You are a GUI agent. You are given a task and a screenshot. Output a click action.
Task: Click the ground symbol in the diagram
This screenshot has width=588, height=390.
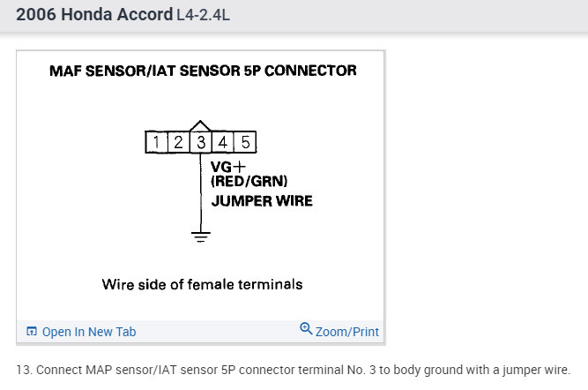click(x=201, y=236)
